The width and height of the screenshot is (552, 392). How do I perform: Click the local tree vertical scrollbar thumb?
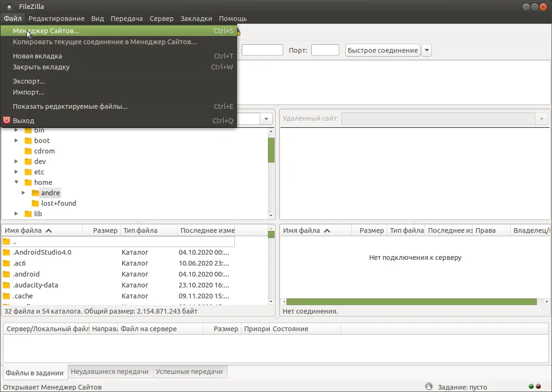(271, 150)
